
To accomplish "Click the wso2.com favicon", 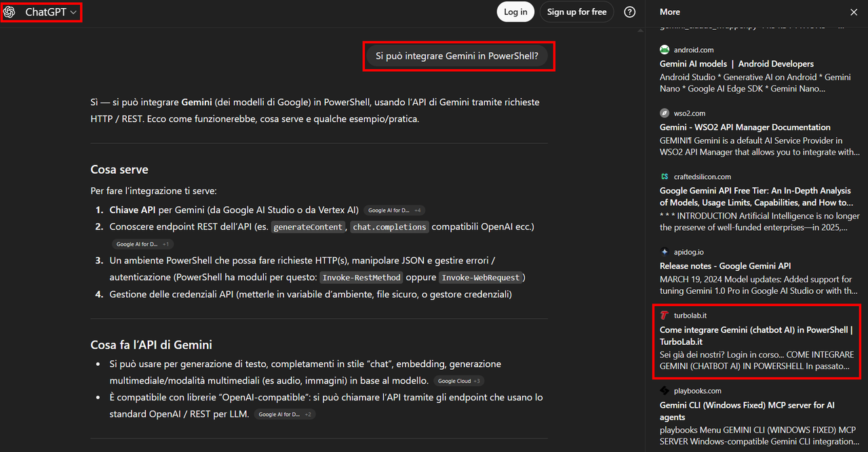I will point(665,113).
